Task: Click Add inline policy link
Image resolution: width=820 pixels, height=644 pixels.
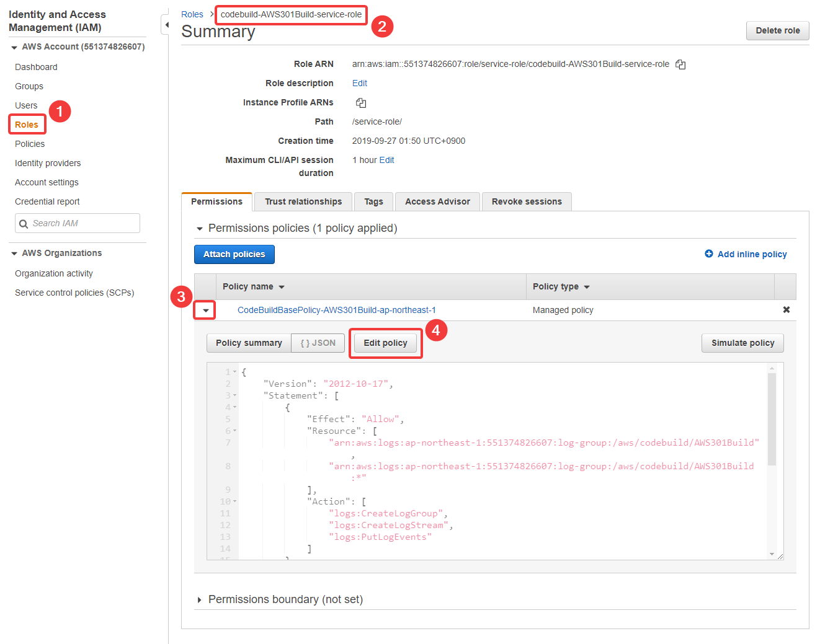Action: tap(752, 254)
